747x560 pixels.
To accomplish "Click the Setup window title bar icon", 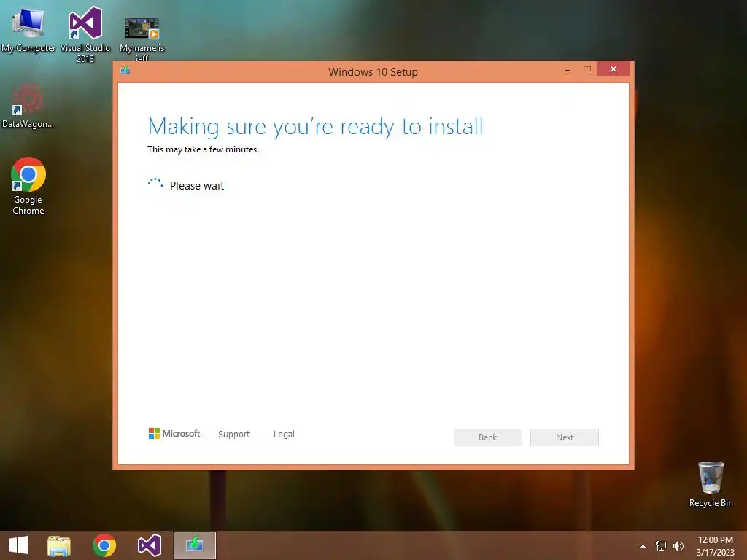I will (x=125, y=71).
